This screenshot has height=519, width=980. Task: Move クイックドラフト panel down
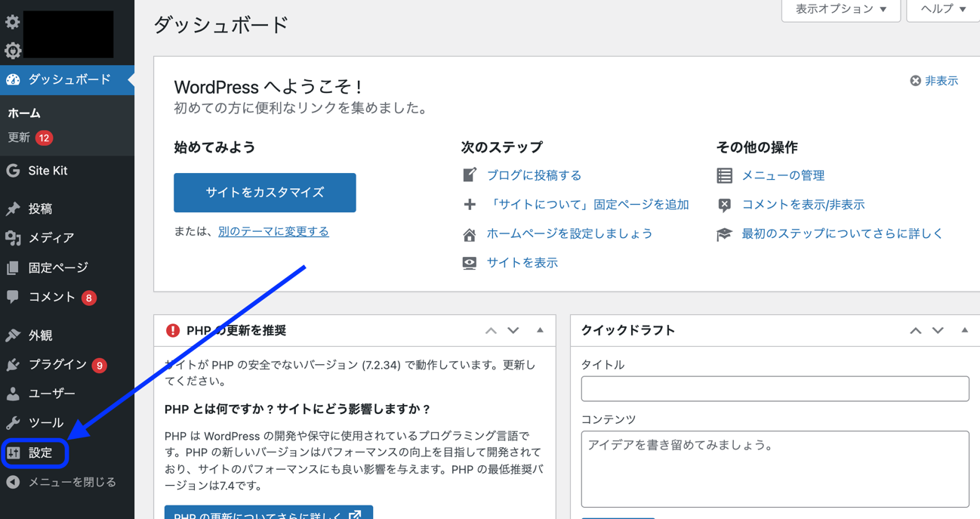pyautogui.click(x=938, y=330)
